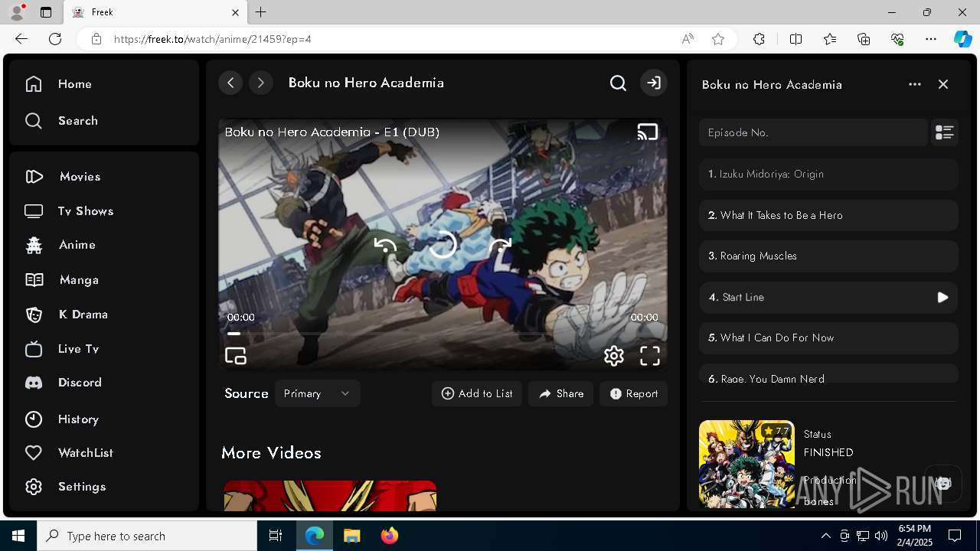Click the Boku no Hero Academia poster thumbnail
Image resolution: width=980 pixels, height=551 pixels.
coord(746,464)
